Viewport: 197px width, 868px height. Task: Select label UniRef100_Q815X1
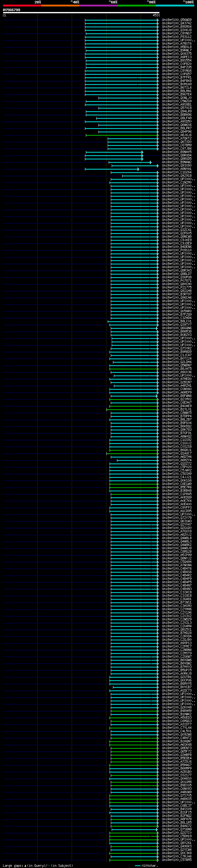(x=176, y=629)
